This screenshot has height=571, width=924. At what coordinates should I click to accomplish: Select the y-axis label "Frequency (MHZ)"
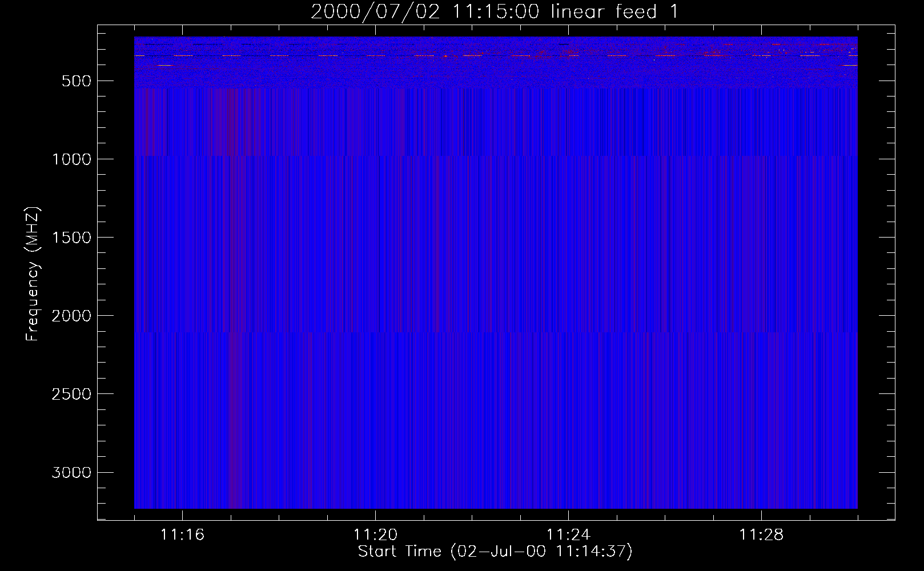33,274
